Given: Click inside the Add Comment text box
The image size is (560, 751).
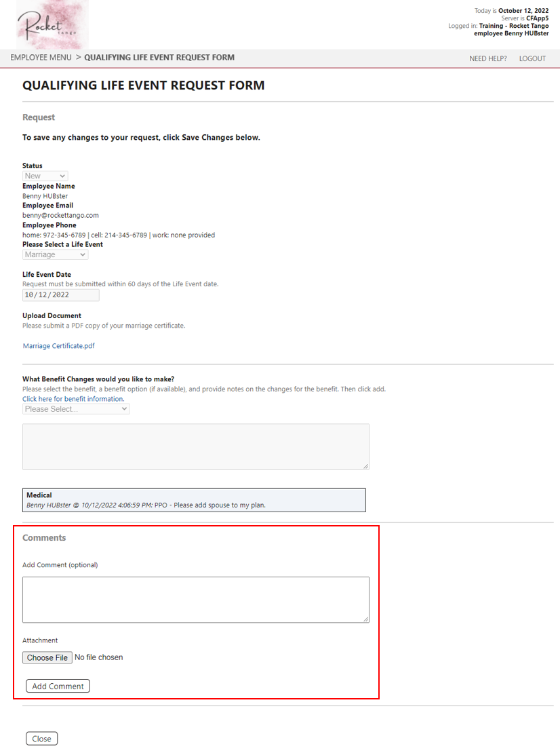Looking at the screenshot, I should (x=195, y=597).
